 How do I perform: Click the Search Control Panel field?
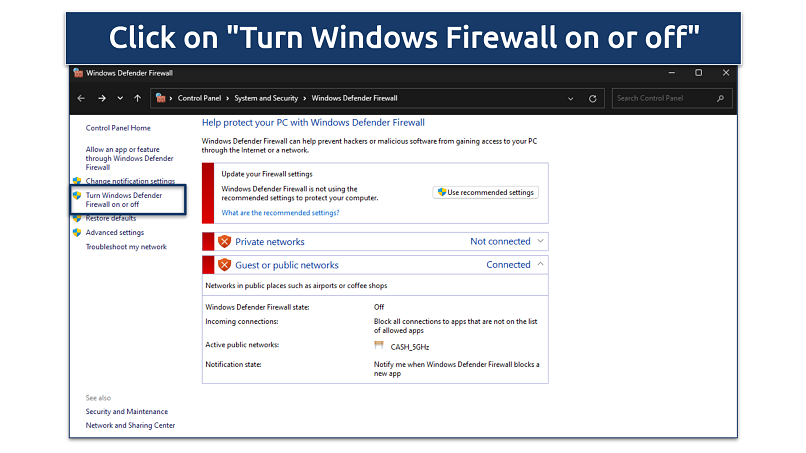click(x=663, y=98)
